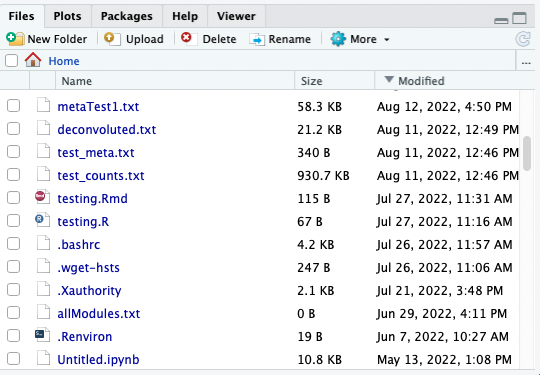Click the testing.Rmd file icon
The height and width of the screenshot is (375, 540).
pos(43,198)
